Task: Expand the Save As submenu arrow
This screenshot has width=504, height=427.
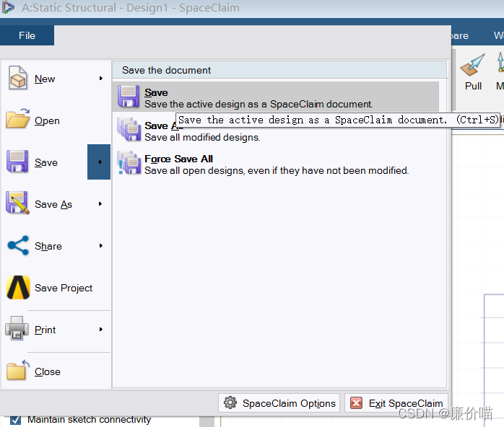Action: tap(100, 204)
